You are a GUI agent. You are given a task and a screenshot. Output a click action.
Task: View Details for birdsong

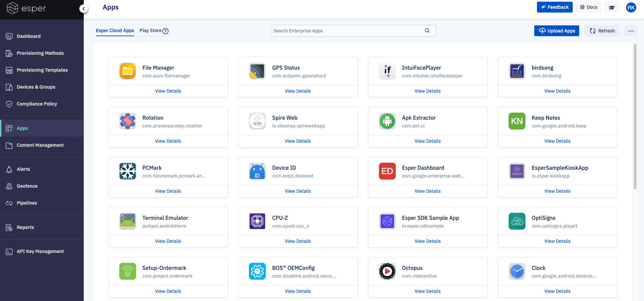(557, 91)
